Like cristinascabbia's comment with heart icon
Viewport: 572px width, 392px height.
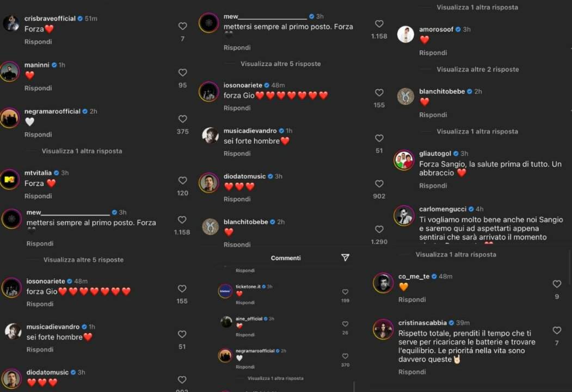[557, 330]
